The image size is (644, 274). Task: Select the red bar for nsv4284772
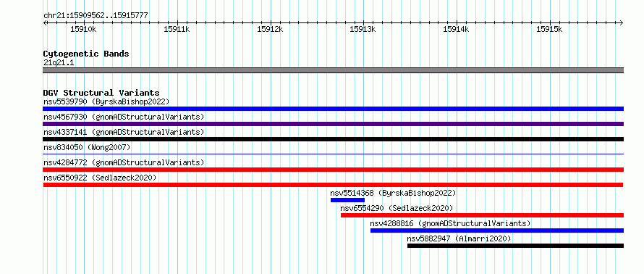click(x=334, y=170)
